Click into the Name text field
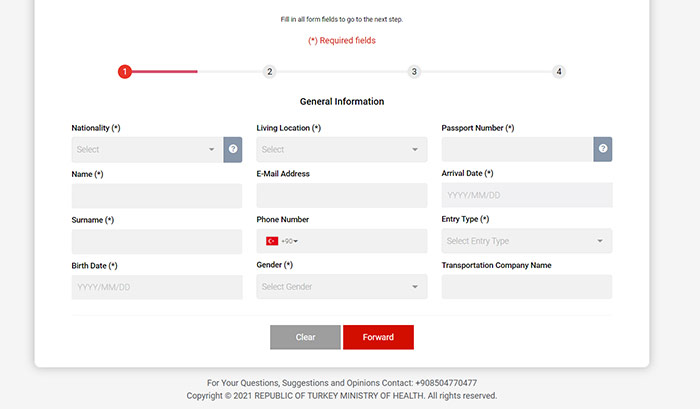This screenshot has height=409, width=700. click(x=157, y=195)
